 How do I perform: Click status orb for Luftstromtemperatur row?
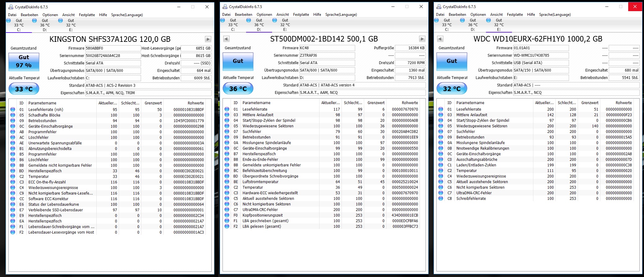(227, 182)
